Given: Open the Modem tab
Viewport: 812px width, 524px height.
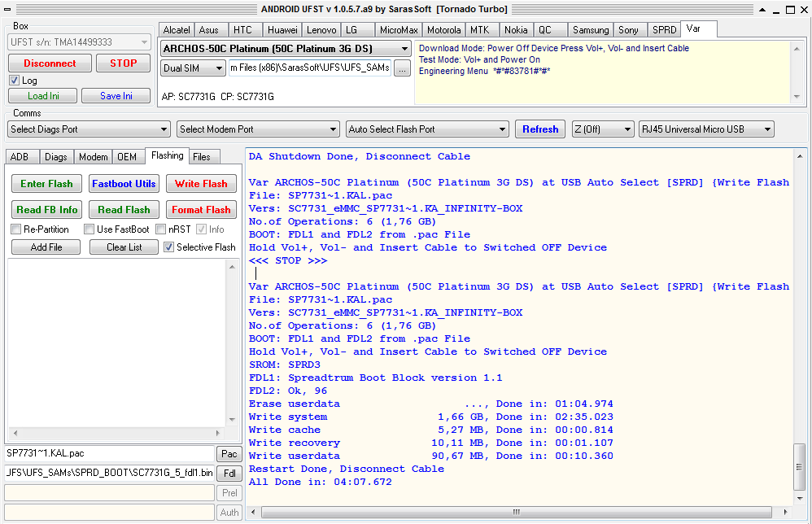Looking at the screenshot, I should pyautogui.click(x=94, y=157).
